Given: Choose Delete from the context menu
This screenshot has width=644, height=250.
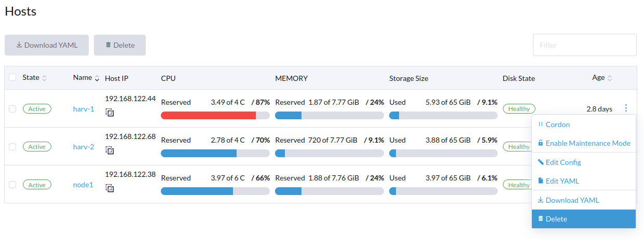Looking at the screenshot, I should [584, 219].
